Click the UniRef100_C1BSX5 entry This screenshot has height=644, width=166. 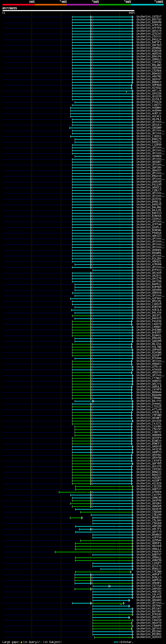click(149, 304)
